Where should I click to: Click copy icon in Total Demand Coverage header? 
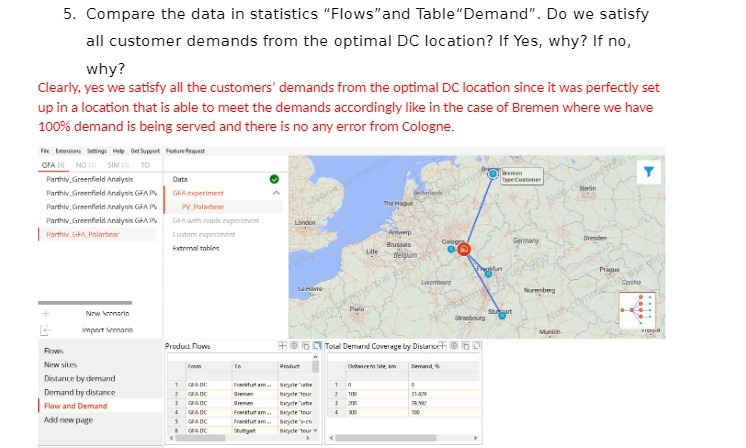[x=465, y=346]
